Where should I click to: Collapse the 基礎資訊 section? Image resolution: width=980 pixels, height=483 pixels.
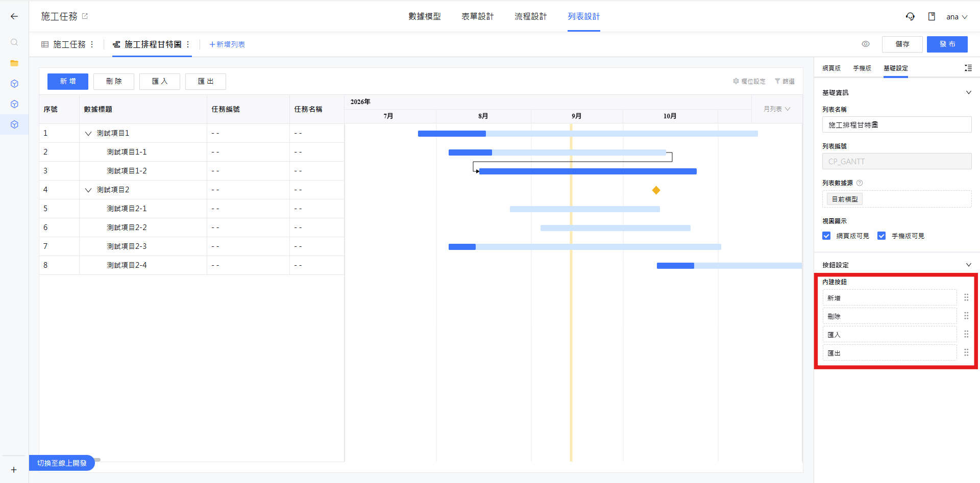pyautogui.click(x=968, y=92)
